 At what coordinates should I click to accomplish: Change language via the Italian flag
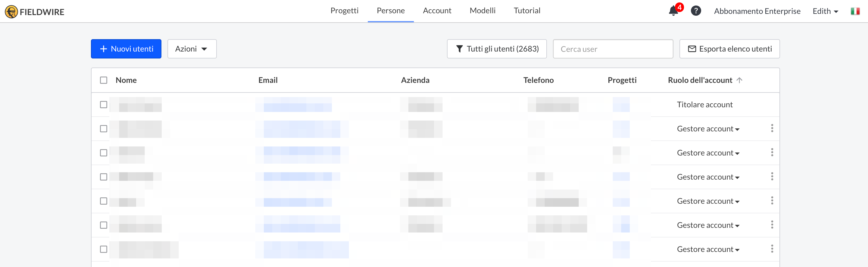pos(855,11)
